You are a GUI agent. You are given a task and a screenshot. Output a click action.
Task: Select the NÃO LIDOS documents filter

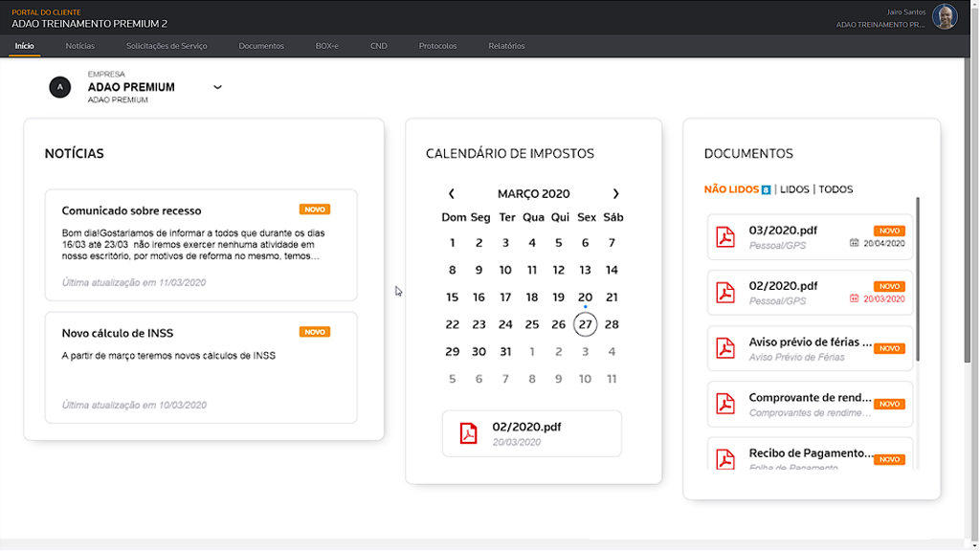pyautogui.click(x=731, y=189)
